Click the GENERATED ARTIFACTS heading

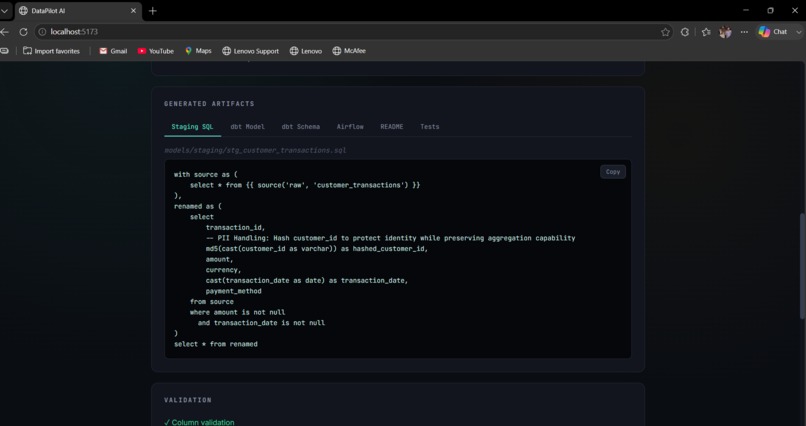(209, 104)
